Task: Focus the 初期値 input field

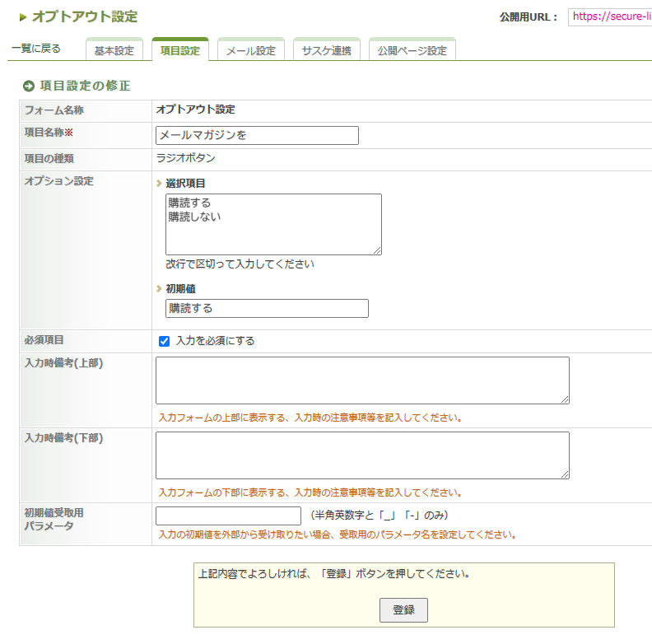Action: pyautogui.click(x=267, y=308)
